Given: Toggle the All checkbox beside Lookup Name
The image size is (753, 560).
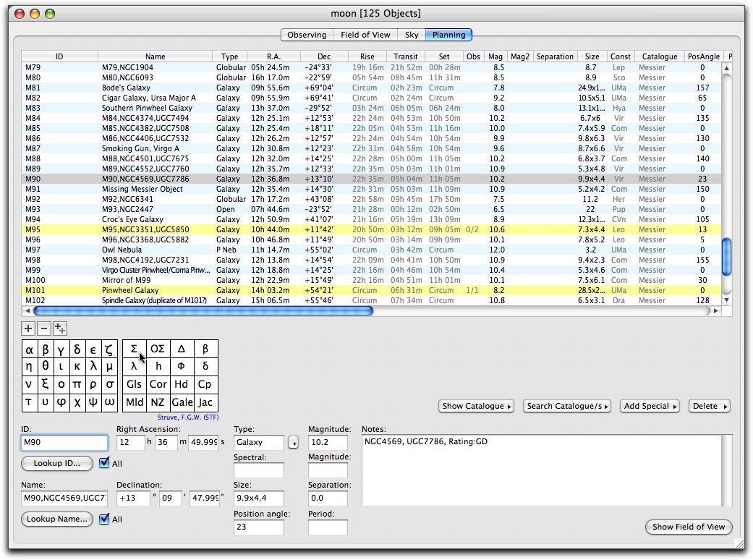Looking at the screenshot, I should [x=104, y=519].
